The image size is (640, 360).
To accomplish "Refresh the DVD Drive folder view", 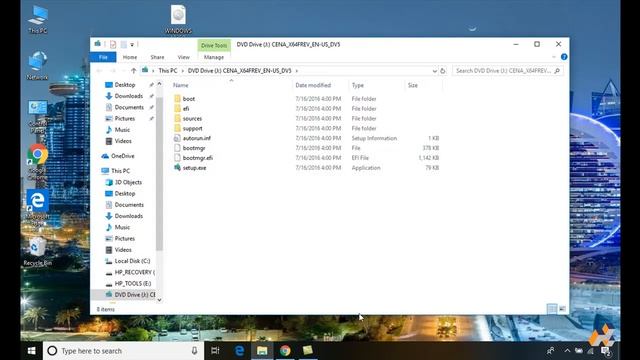I will click(443, 71).
